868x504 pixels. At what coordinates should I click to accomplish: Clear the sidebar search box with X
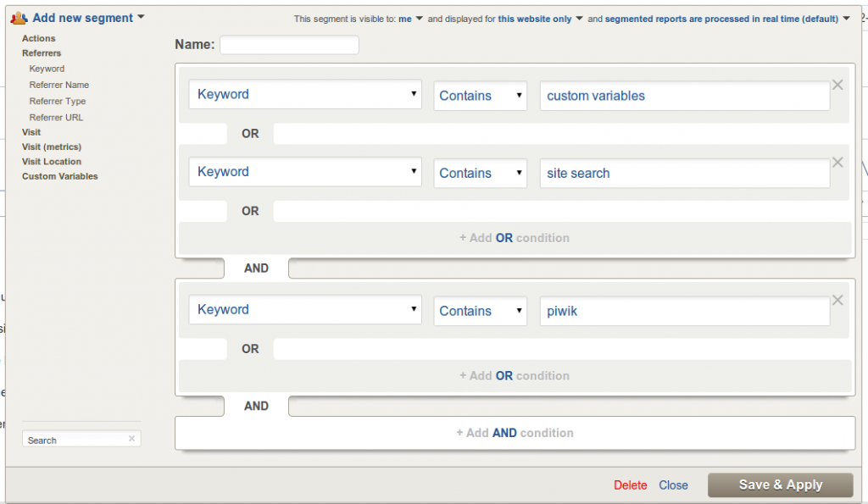click(131, 439)
